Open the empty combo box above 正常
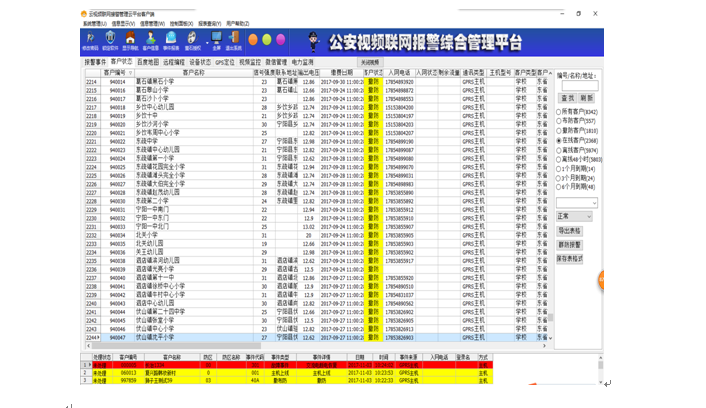Viewport: 706px width, 408px height. coord(577,203)
